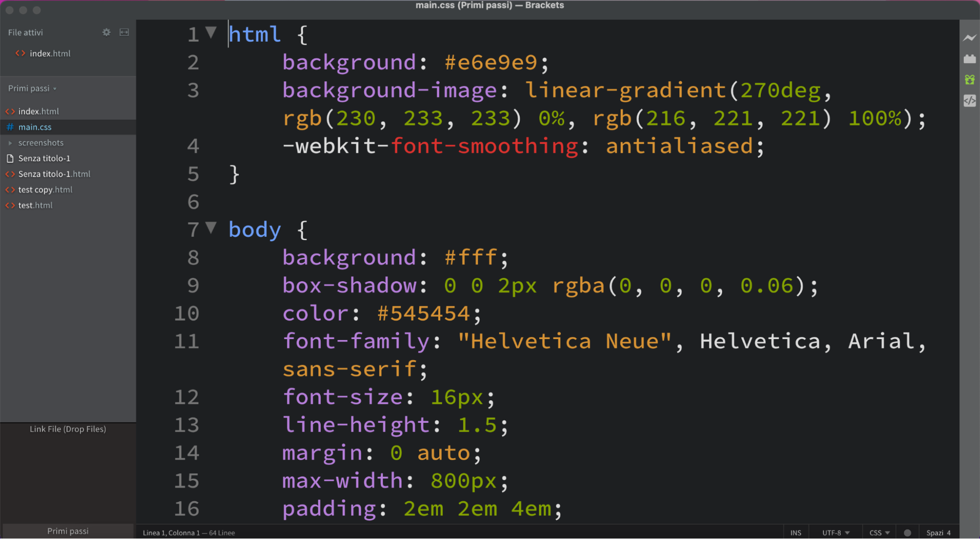Open the Extension Manager brick icon
This screenshot has height=539, width=980.
pyautogui.click(x=969, y=59)
